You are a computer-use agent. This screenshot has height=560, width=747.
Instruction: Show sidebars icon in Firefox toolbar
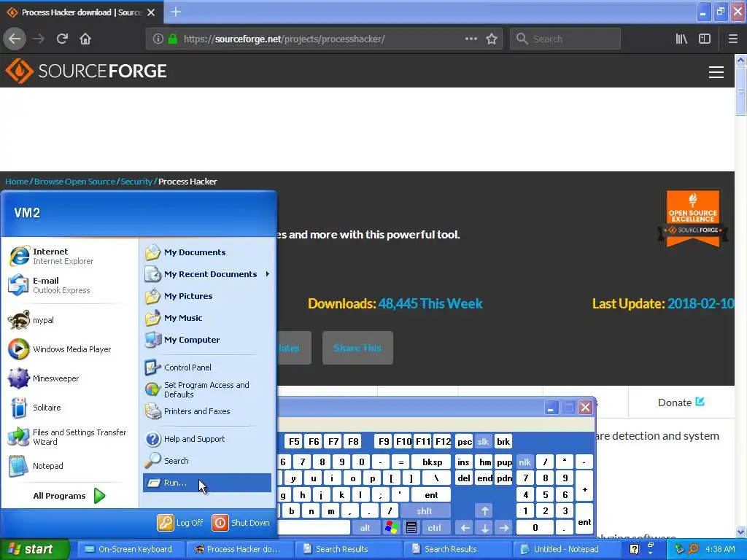click(705, 39)
